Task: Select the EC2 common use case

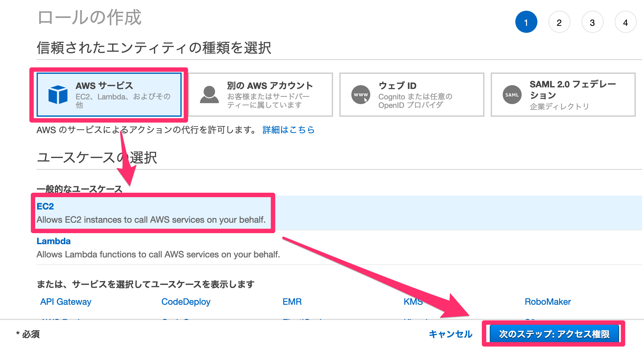Action: click(45, 206)
